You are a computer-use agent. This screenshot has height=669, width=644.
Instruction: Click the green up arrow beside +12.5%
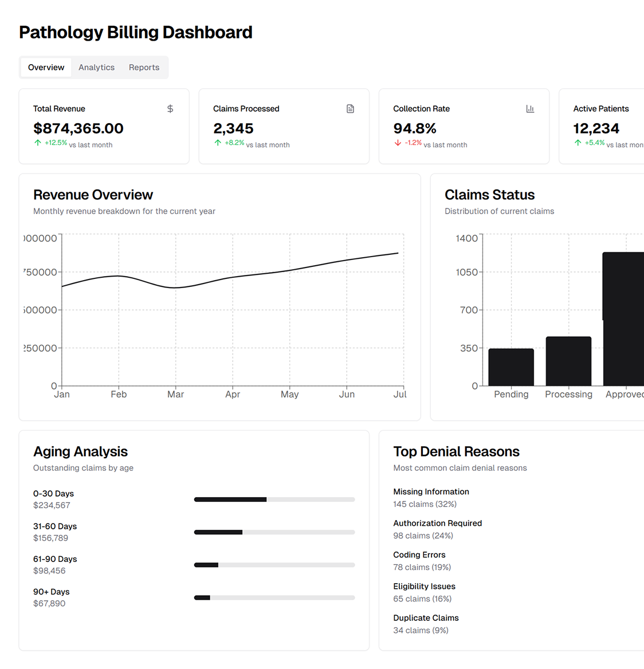(38, 143)
